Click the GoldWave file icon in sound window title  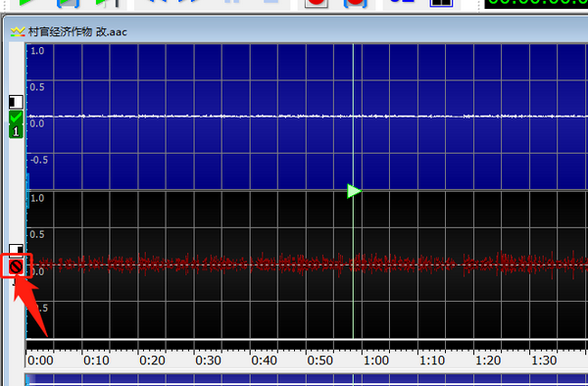18,32
